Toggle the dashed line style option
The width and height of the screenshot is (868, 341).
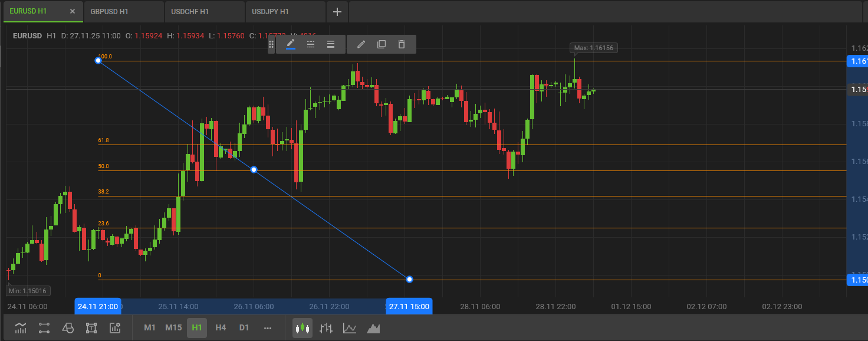[311, 44]
